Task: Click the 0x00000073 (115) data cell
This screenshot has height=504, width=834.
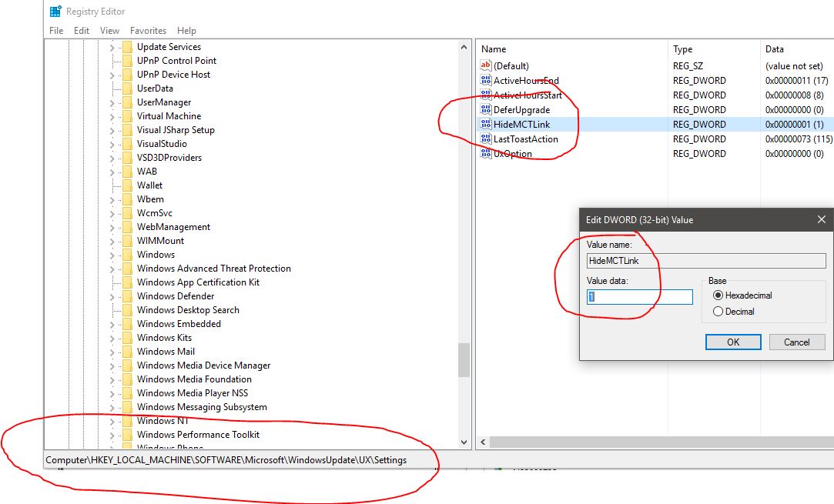Action: [x=799, y=139]
